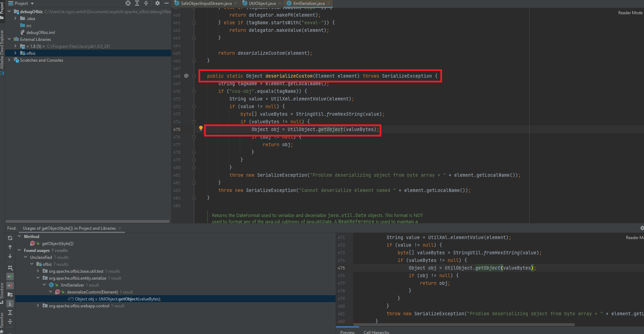644x334 pixels.
Task: Click the preview pane horizontal scrollbar
Action: [x=464, y=324]
